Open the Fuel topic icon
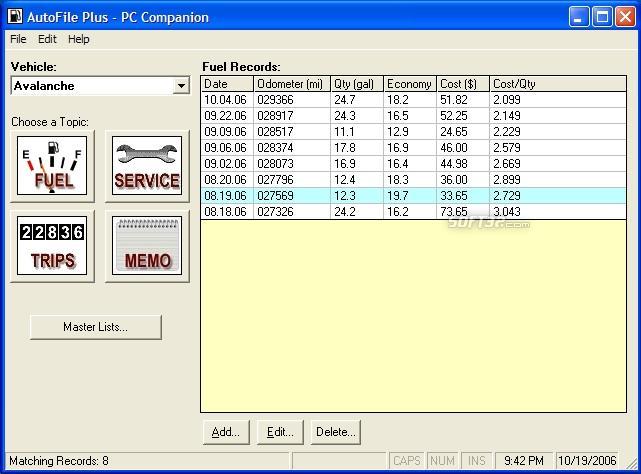This screenshot has height=474, width=641. click(x=52, y=166)
